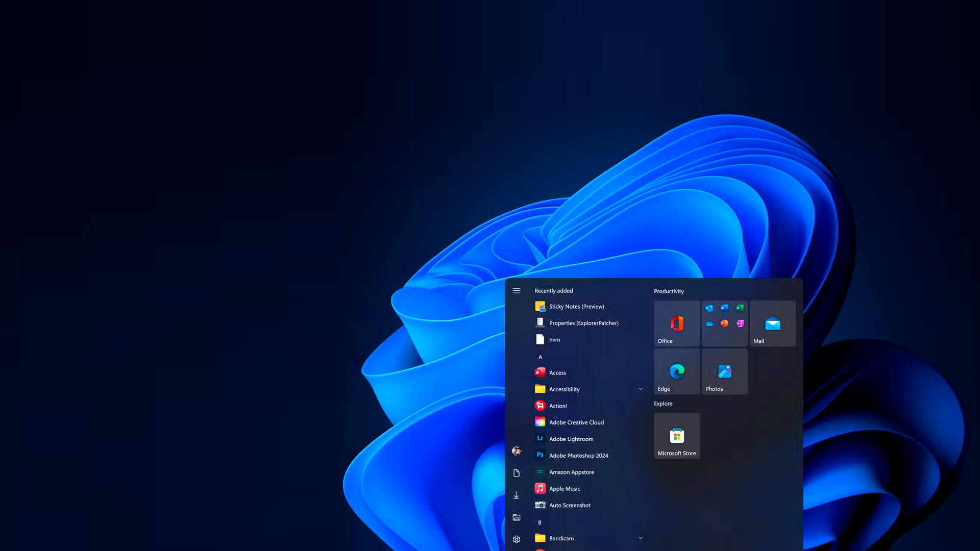The width and height of the screenshot is (980, 551).
Task: Open Sticky Notes Preview app
Action: (576, 306)
